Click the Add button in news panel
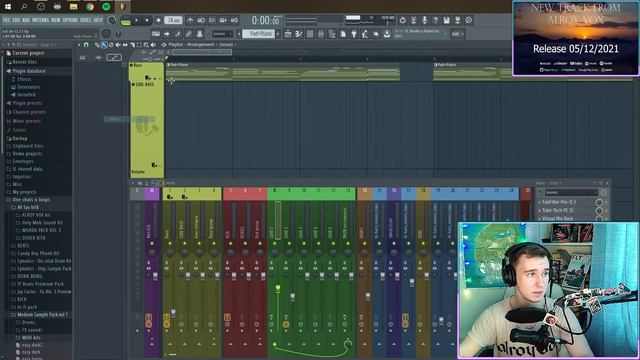Viewport: 640px width, 360px height. 458,34
